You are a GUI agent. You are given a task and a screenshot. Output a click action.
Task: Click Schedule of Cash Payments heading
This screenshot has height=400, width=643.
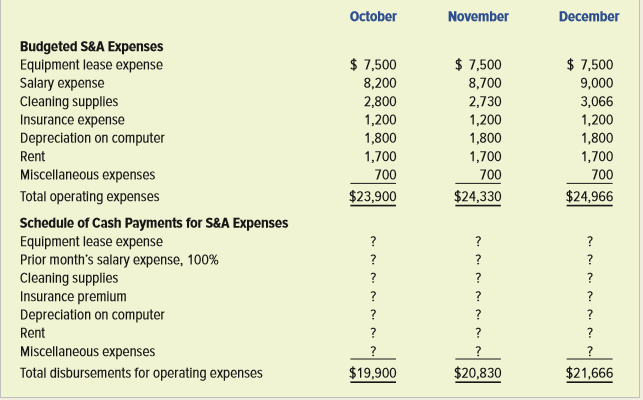pyautogui.click(x=154, y=223)
